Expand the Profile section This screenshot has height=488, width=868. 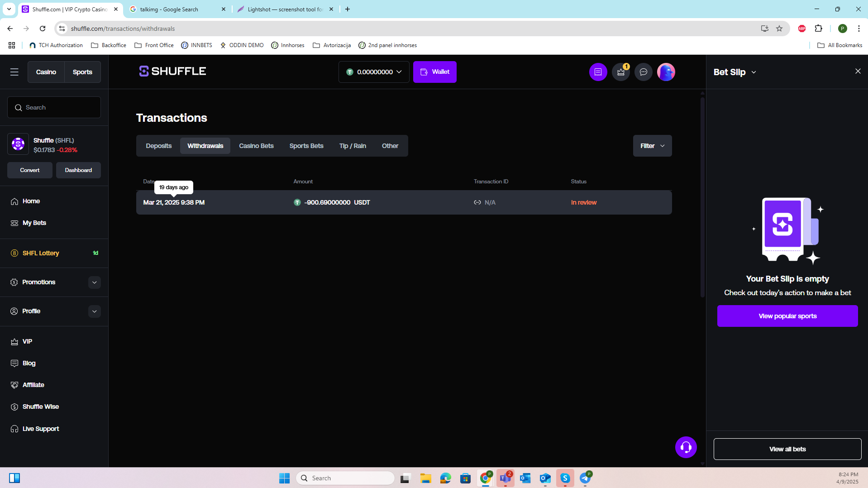(94, 311)
